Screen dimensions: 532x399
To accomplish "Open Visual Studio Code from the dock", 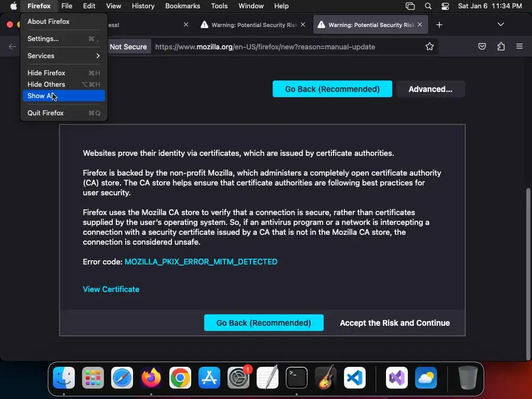I will point(355,378).
